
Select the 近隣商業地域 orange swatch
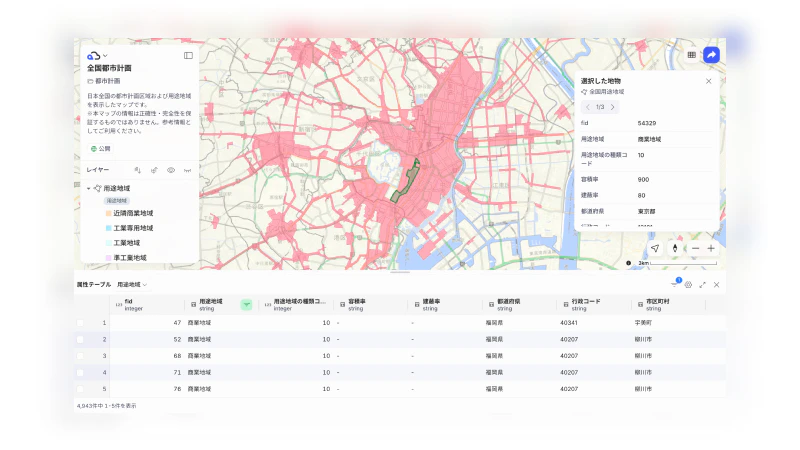[x=108, y=213]
